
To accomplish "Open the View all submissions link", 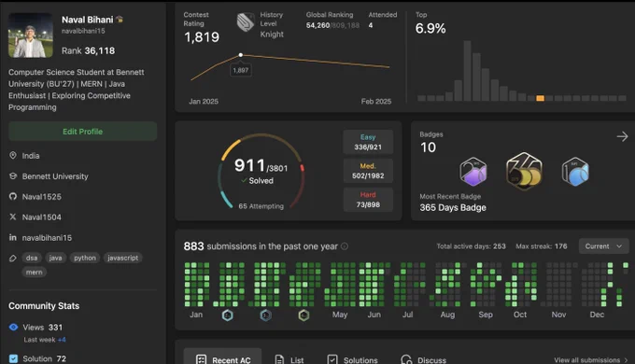I will tap(591, 360).
